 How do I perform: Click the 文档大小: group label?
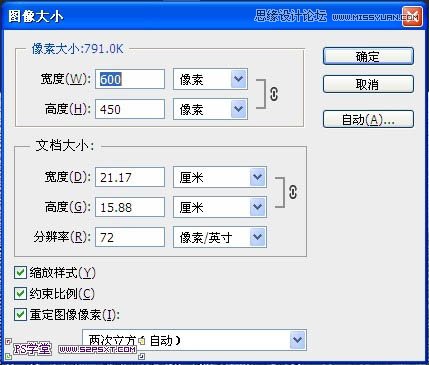click(65, 146)
